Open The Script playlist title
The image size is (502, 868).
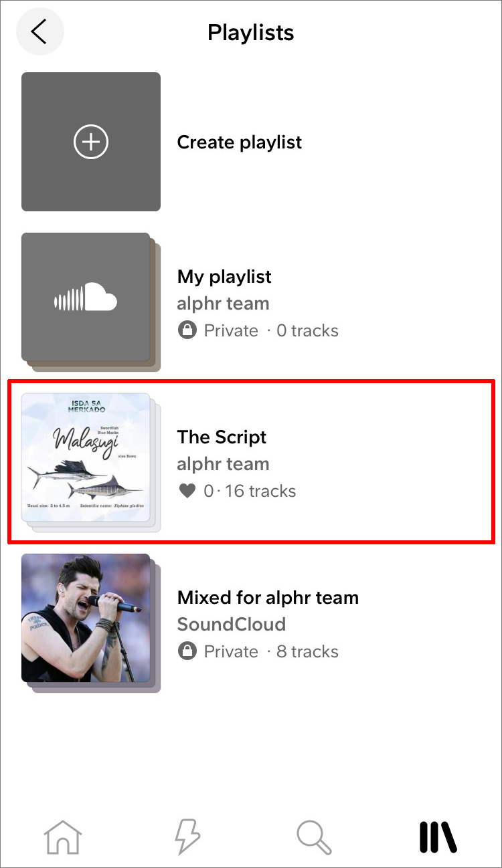(222, 437)
